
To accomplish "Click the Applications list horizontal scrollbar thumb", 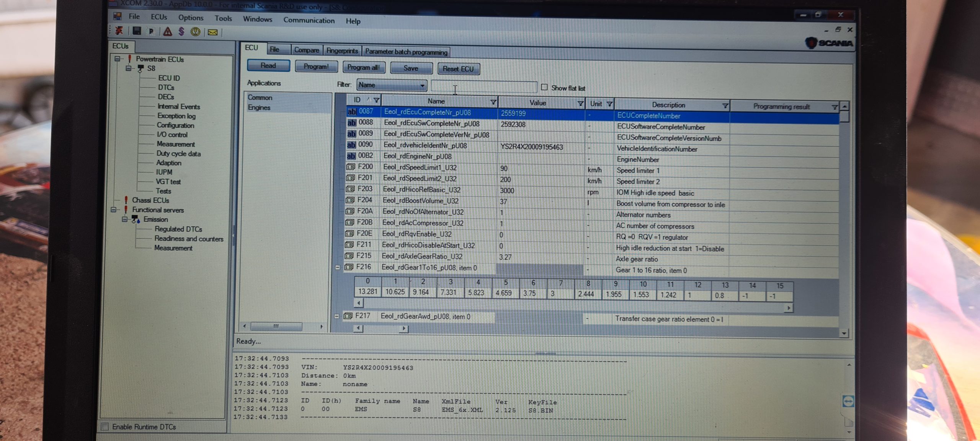I will pos(276,326).
